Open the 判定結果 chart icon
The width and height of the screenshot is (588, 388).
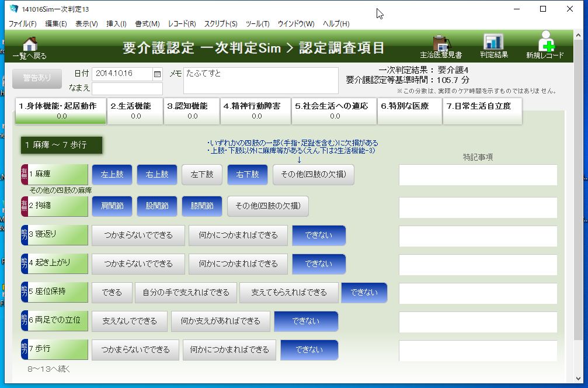(493, 43)
